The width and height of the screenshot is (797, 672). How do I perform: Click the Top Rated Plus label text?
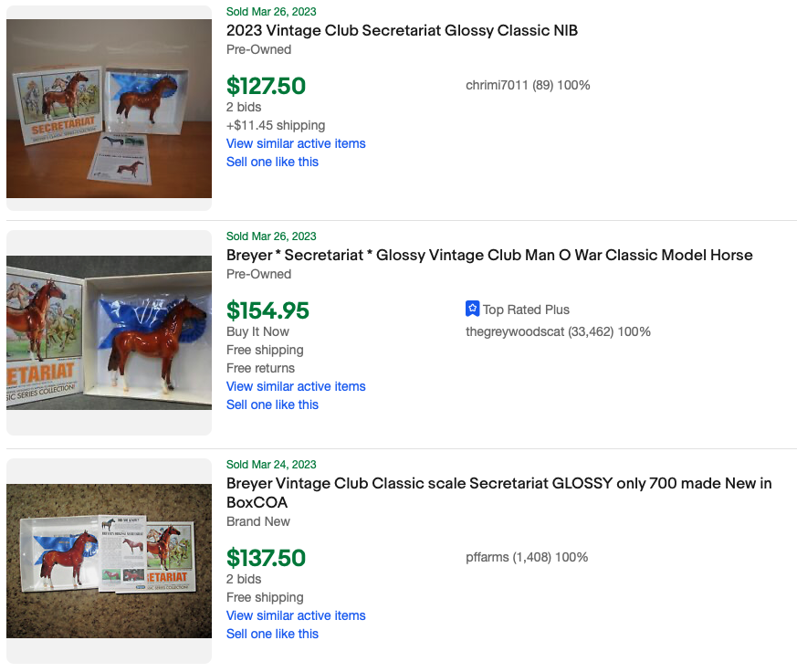[x=526, y=310]
